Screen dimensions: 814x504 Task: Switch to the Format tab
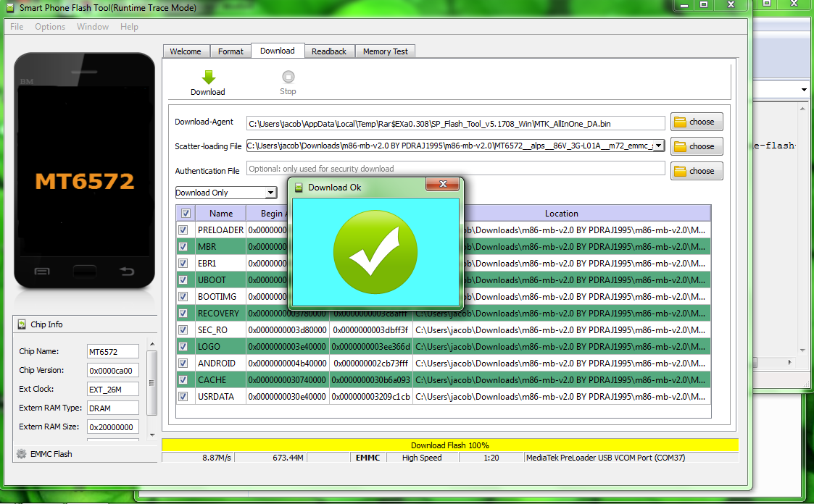click(x=231, y=51)
